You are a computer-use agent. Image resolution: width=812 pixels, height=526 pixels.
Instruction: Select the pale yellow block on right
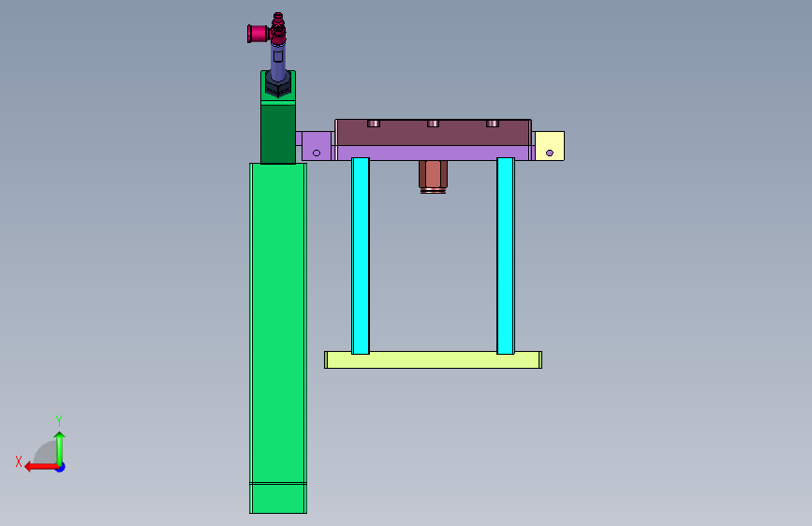550,145
